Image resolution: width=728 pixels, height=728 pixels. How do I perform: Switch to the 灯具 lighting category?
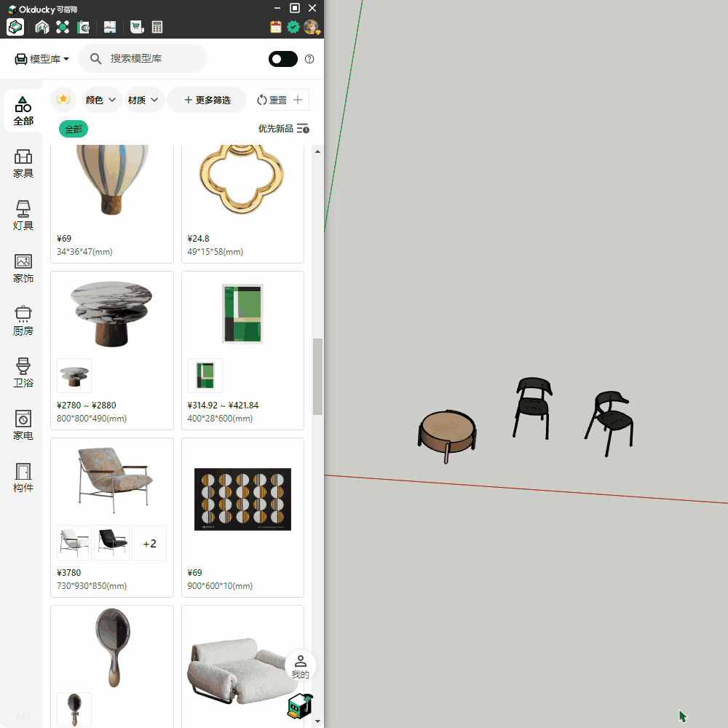click(23, 216)
